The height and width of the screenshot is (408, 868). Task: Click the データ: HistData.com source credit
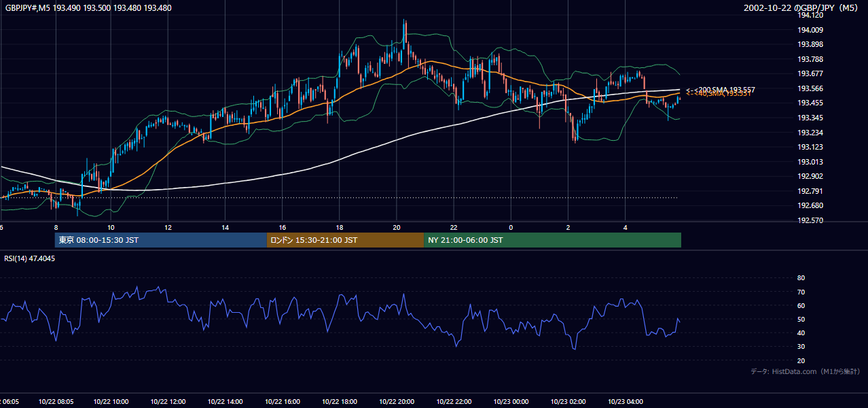coord(805,371)
